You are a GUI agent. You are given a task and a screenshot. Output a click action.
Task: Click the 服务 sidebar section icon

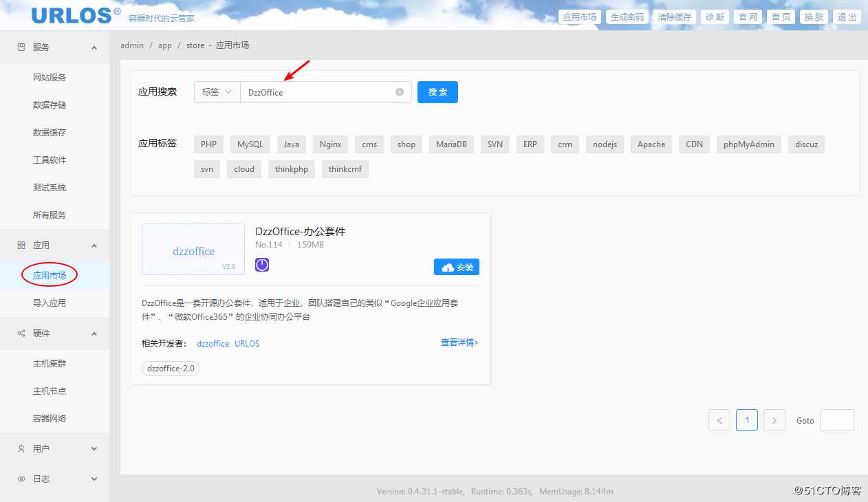[x=21, y=47]
